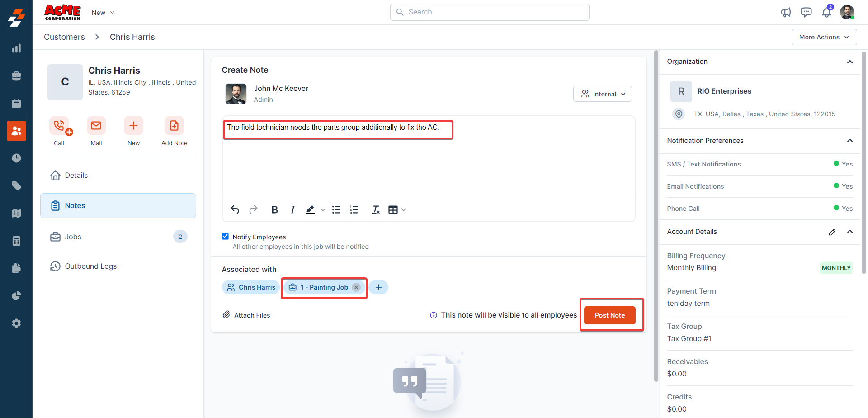This screenshot has width=868, height=418.
Task: Click the ACME Corporation logo
Action: [62, 12]
